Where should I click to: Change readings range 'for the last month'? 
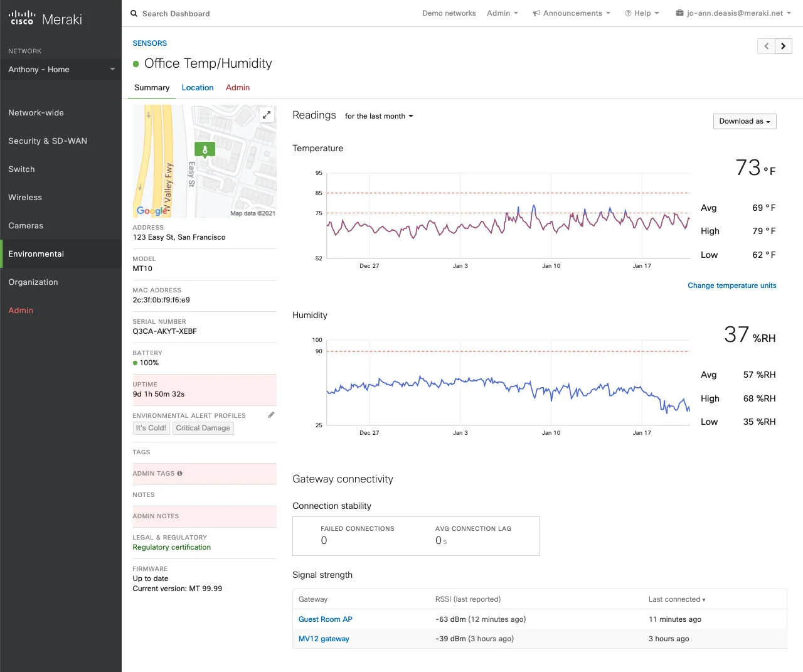coord(379,116)
